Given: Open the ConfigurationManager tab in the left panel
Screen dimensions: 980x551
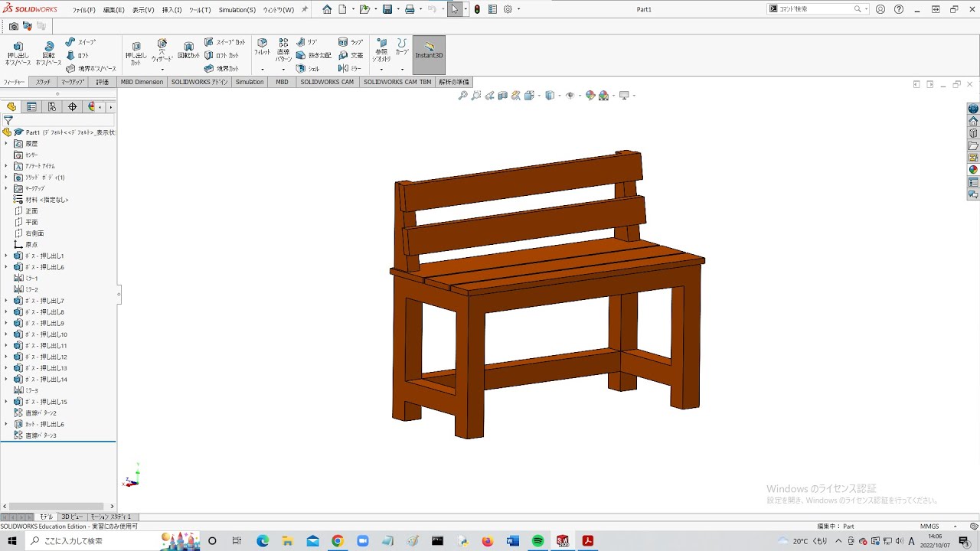Looking at the screenshot, I should pos(52,107).
